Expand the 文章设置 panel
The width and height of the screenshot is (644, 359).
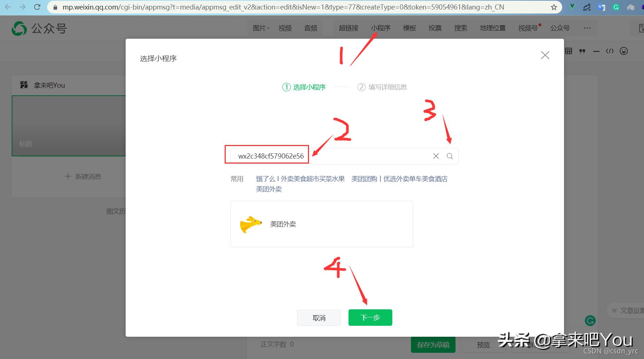pos(629,310)
